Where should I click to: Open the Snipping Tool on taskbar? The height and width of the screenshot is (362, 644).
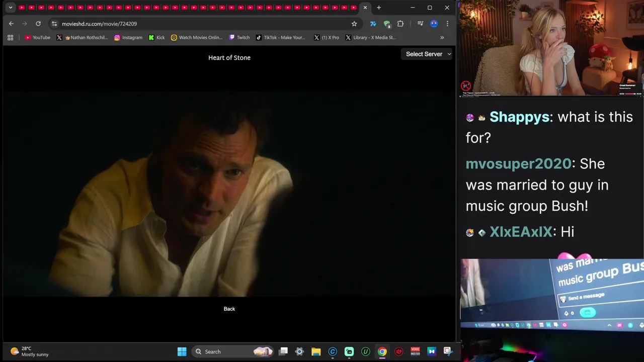pyautogui.click(x=447, y=351)
